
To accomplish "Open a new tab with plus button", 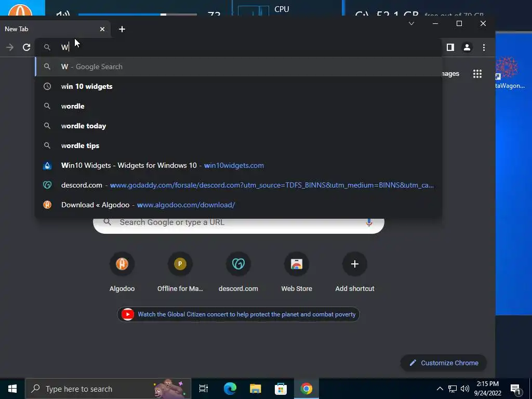I will pyautogui.click(x=122, y=29).
